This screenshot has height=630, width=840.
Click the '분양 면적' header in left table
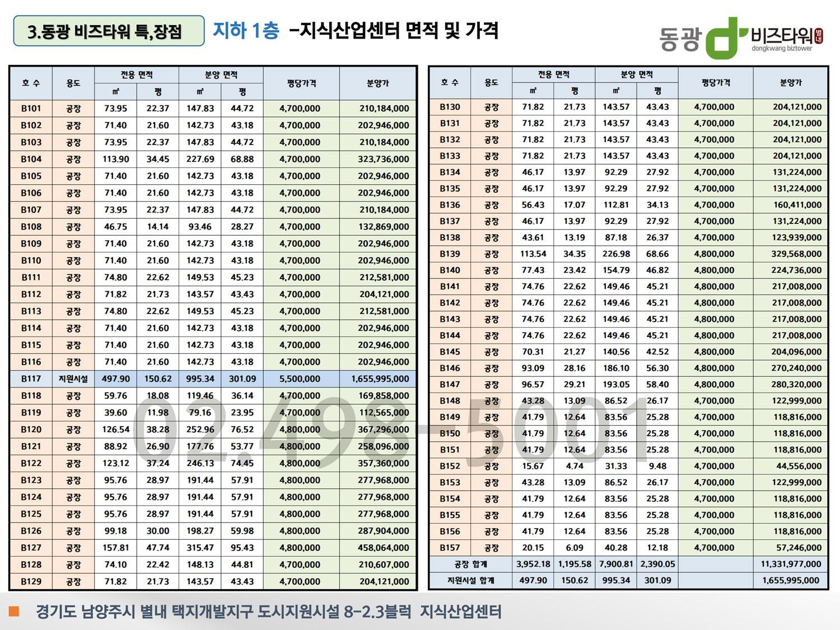tap(221, 74)
